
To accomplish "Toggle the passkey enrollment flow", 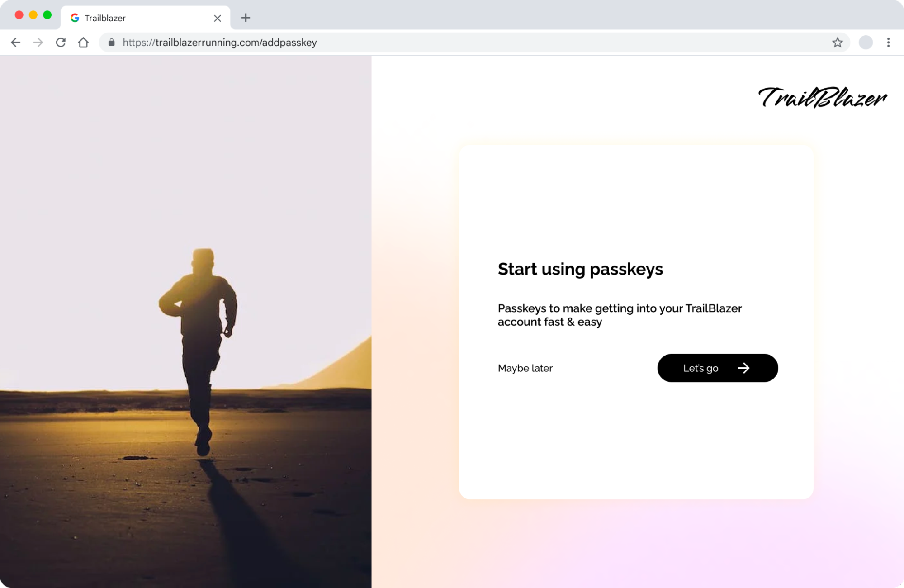I will pyautogui.click(x=717, y=368).
